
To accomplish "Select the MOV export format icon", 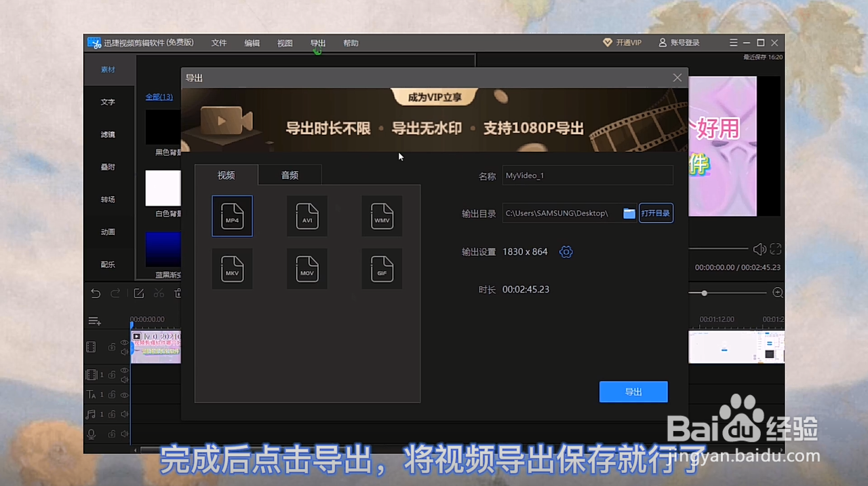I will point(307,268).
